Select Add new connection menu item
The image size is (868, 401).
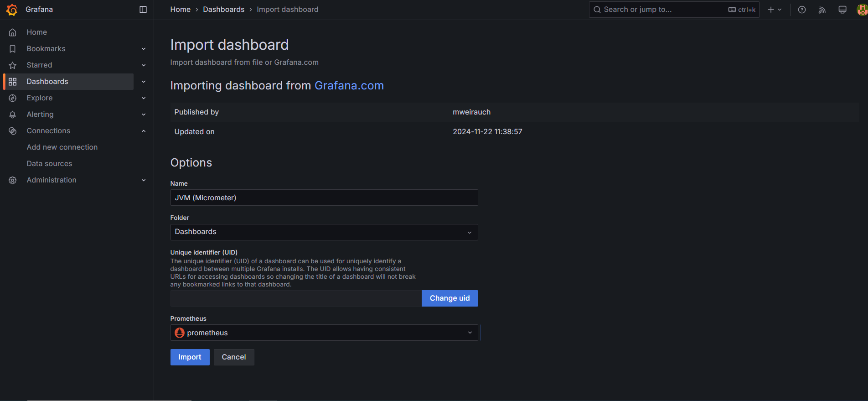[62, 147]
